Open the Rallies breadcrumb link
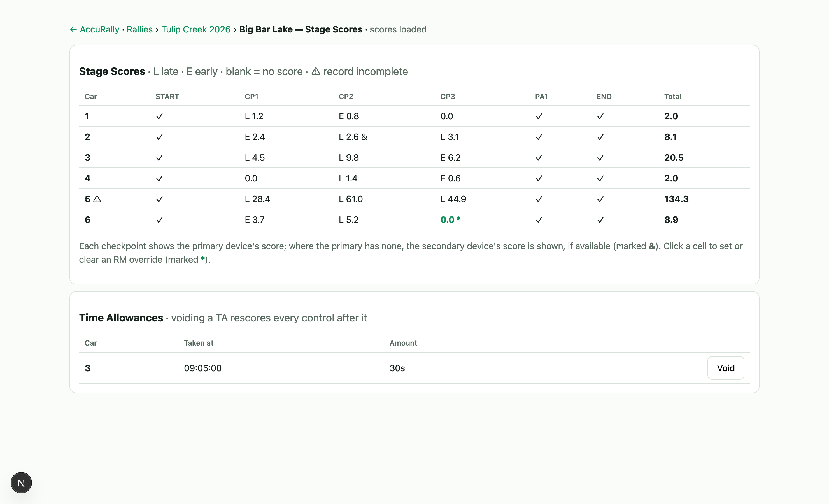The image size is (829, 504). tap(140, 30)
